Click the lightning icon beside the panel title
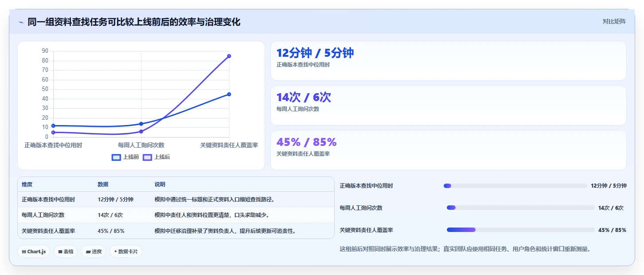The height and width of the screenshot is (275, 644). 21,22
